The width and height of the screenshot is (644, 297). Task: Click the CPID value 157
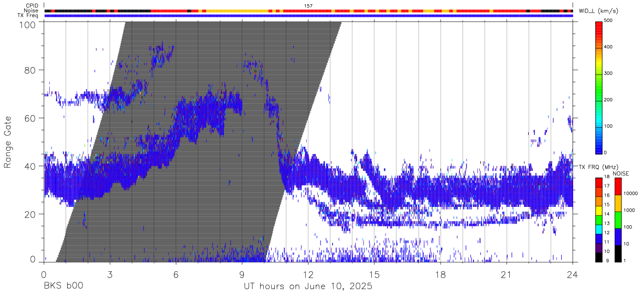(308, 6)
